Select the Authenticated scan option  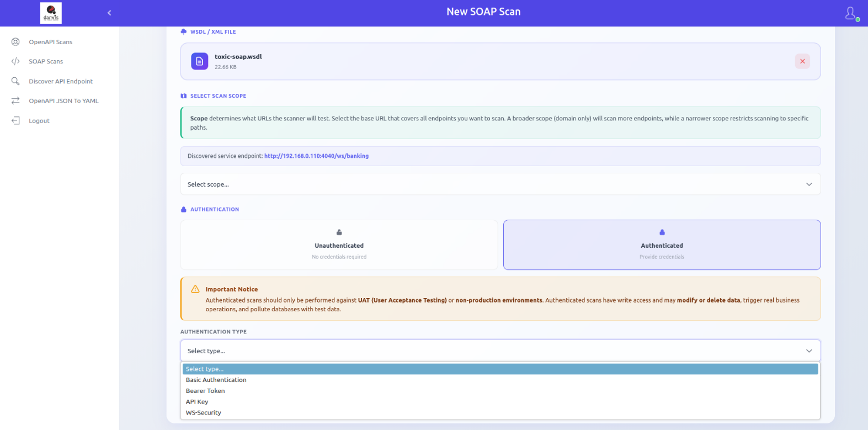click(662, 245)
